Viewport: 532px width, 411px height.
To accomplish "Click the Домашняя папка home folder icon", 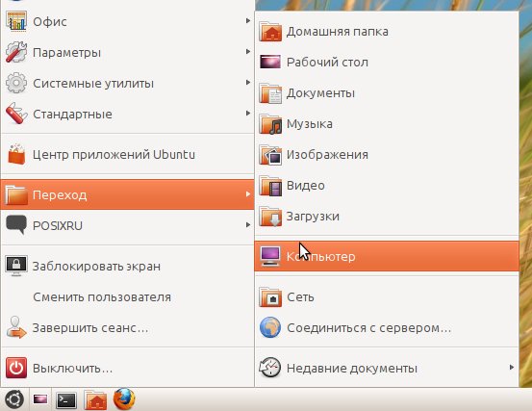I will pyautogui.click(x=270, y=32).
